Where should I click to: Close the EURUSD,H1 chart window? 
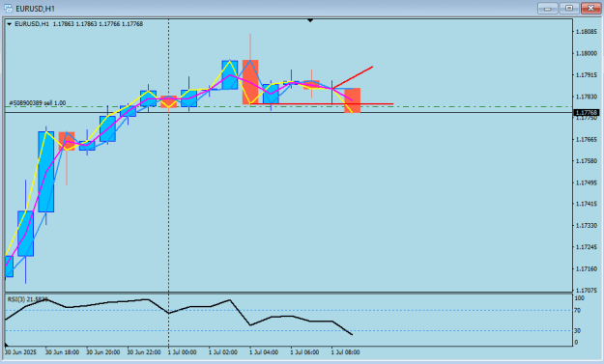click(590, 8)
